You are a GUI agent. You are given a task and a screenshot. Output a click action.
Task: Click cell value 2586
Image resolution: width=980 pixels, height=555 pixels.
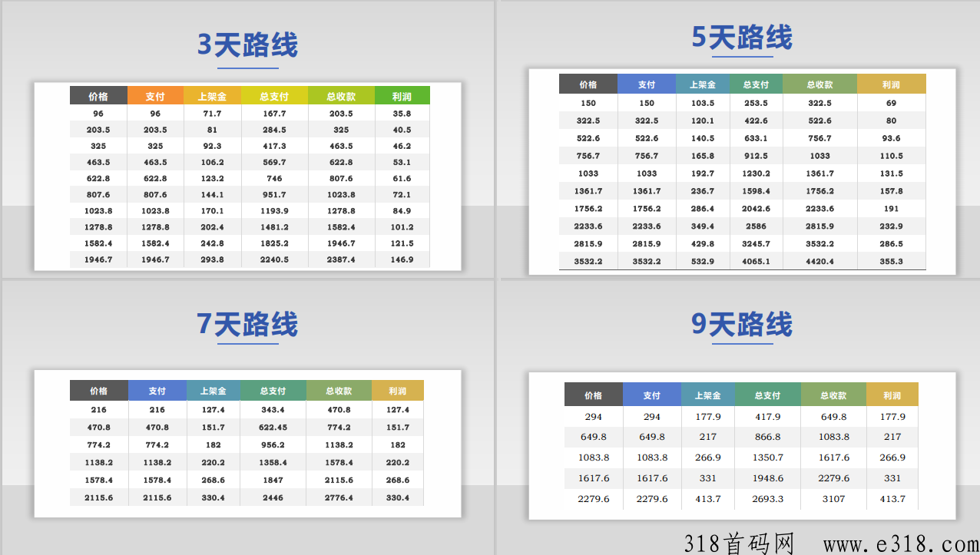(x=756, y=226)
